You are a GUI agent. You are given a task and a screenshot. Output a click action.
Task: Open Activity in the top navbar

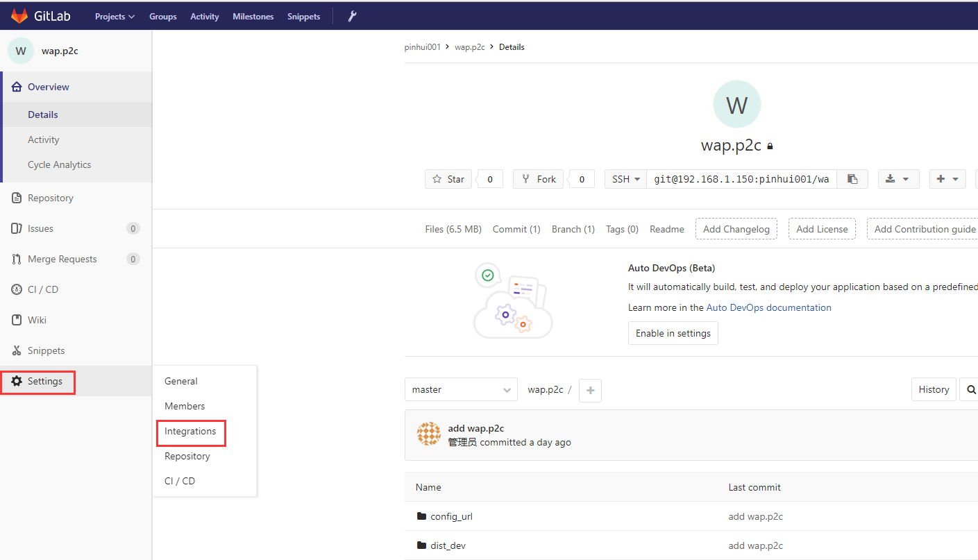point(205,16)
